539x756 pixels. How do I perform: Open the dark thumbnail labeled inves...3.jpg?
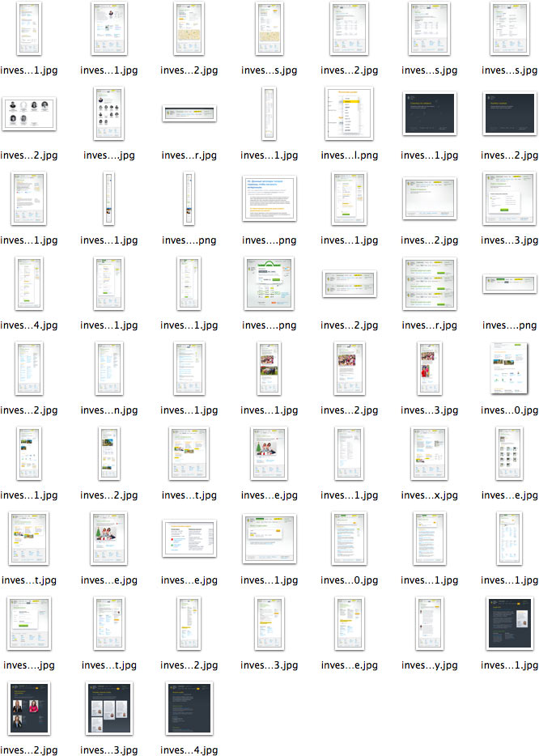pos(109,708)
